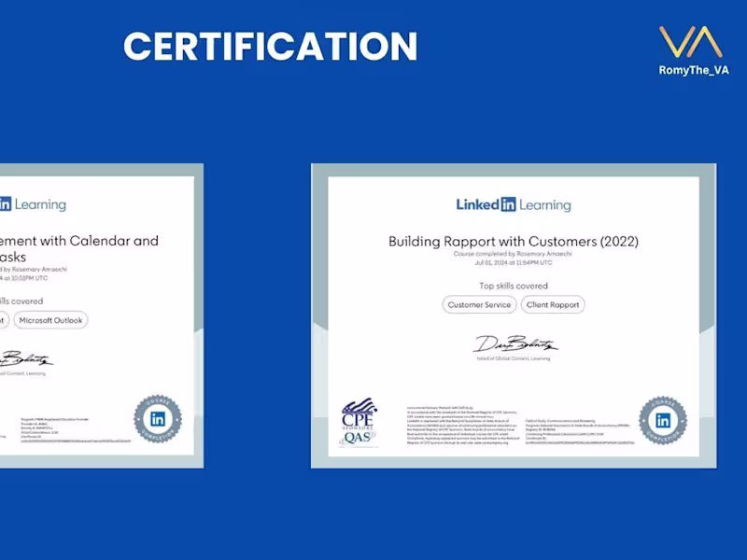
Task: Open the Building Rapport with Customers certificate
Action: [x=514, y=315]
